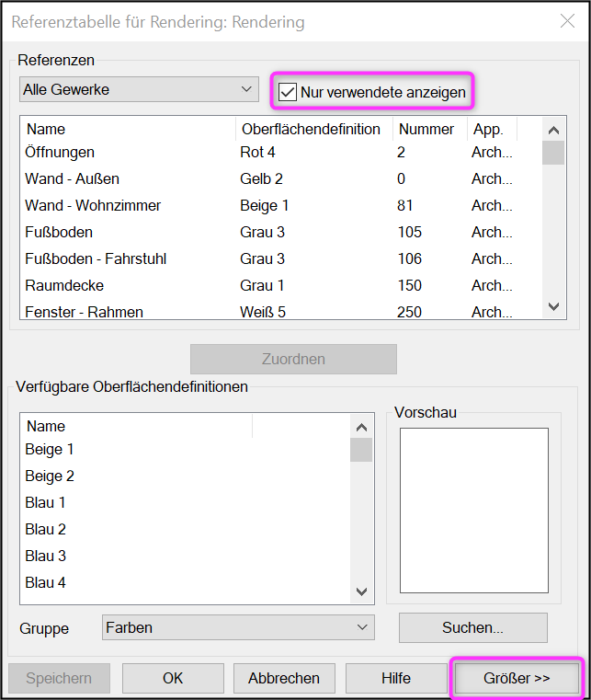Click the Größer >> button to expand dialog

[x=517, y=678]
